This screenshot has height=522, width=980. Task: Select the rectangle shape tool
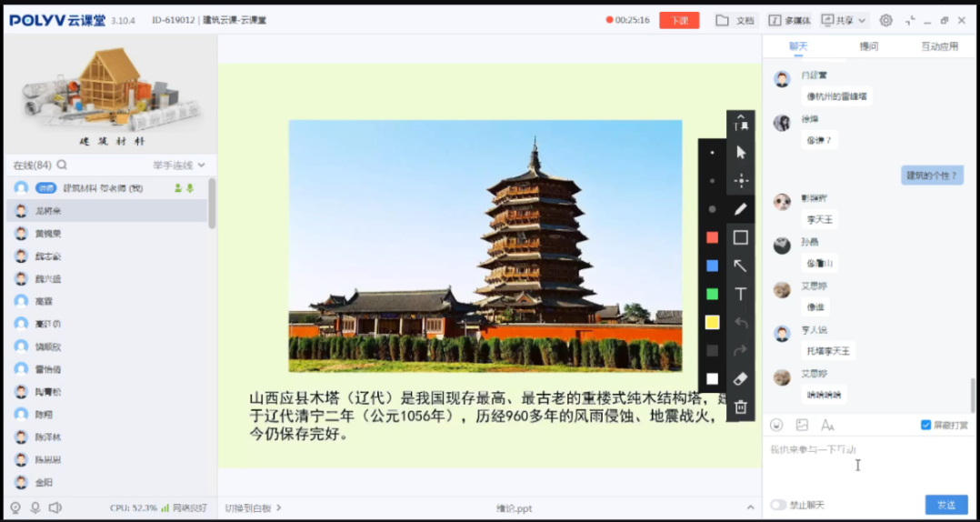[741, 237]
